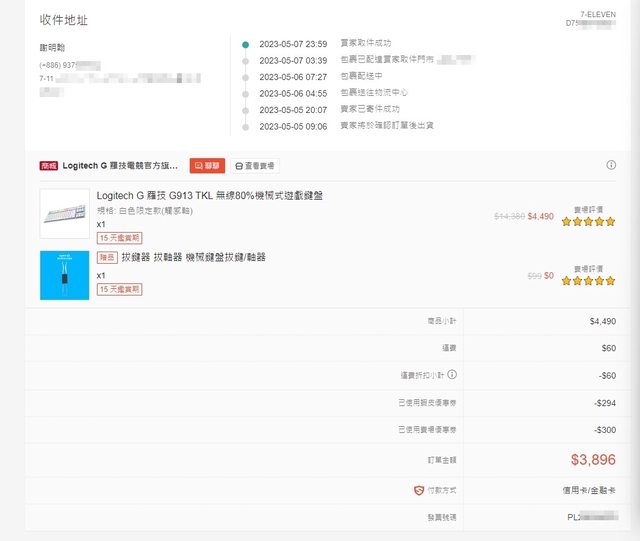
Task: Open the blue keycap puller thumbnail
Action: 64,275
